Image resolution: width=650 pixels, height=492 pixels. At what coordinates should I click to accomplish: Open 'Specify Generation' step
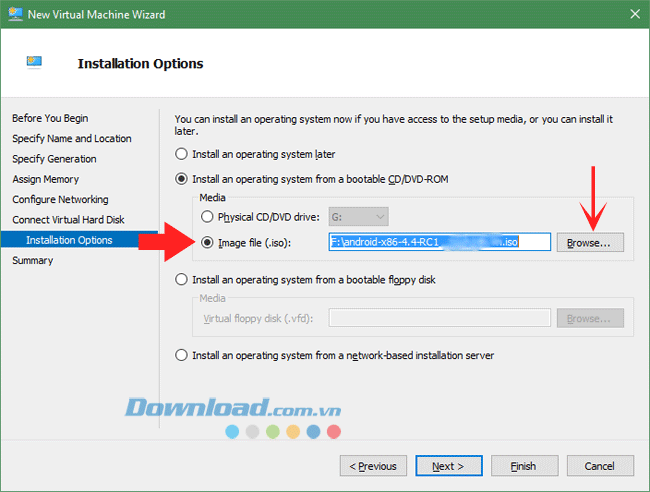[54, 159]
